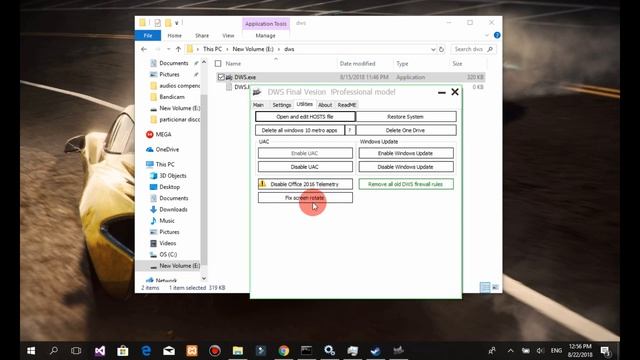Select Videos in the navigation pane
The width and height of the screenshot is (640, 360).
pyautogui.click(x=167, y=243)
